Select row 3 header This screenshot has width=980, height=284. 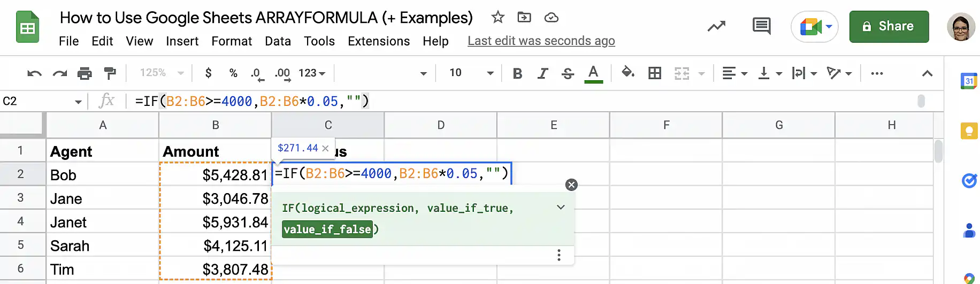point(20,197)
